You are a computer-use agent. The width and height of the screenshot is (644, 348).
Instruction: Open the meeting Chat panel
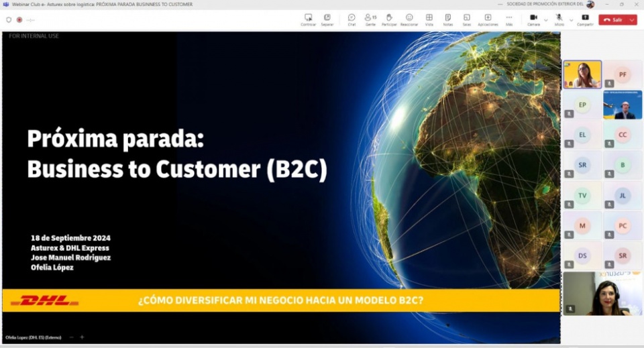(352, 17)
